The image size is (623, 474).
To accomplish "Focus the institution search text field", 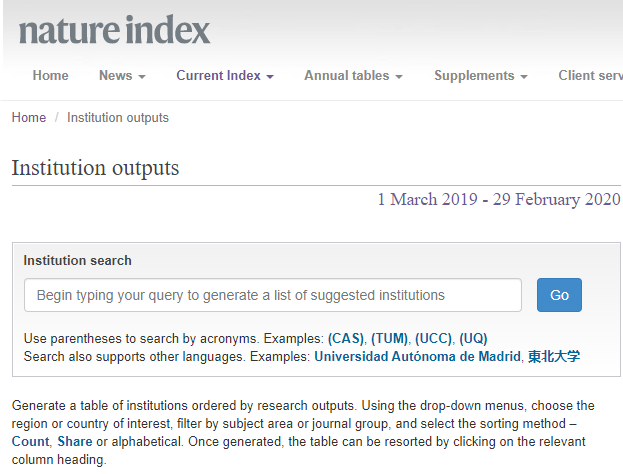I will click(x=273, y=295).
